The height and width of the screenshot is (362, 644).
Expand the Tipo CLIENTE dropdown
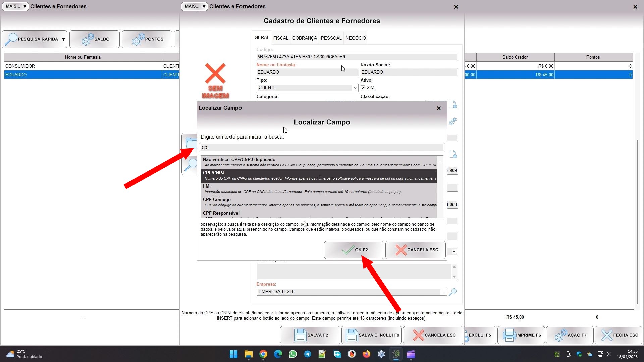[x=355, y=88]
